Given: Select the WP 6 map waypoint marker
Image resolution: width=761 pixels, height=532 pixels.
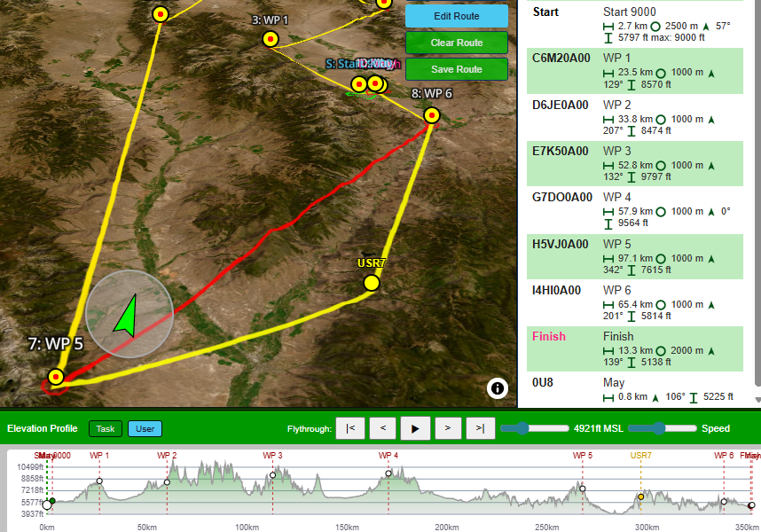Looking at the screenshot, I should click(x=431, y=115).
